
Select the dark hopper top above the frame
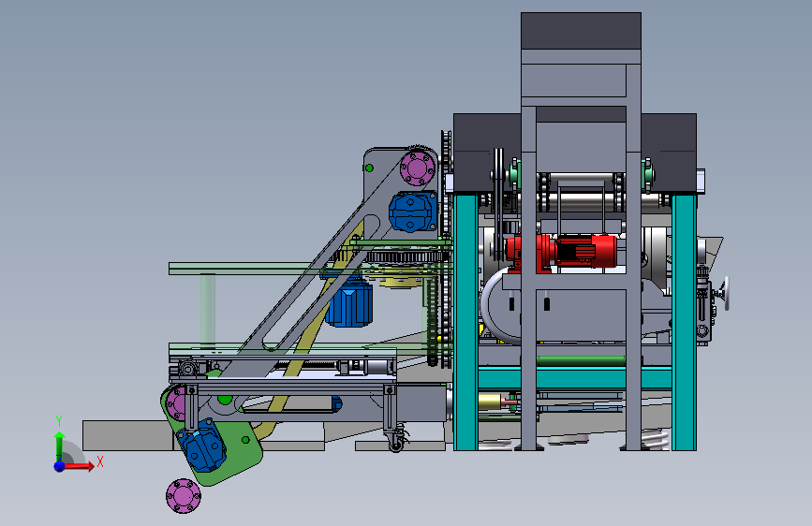(581, 31)
